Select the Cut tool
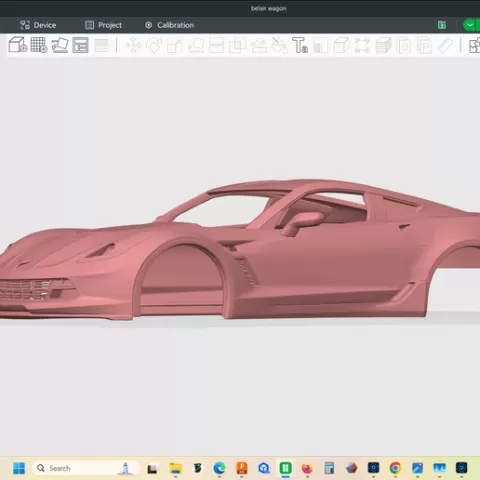480x480 pixels. [216, 45]
